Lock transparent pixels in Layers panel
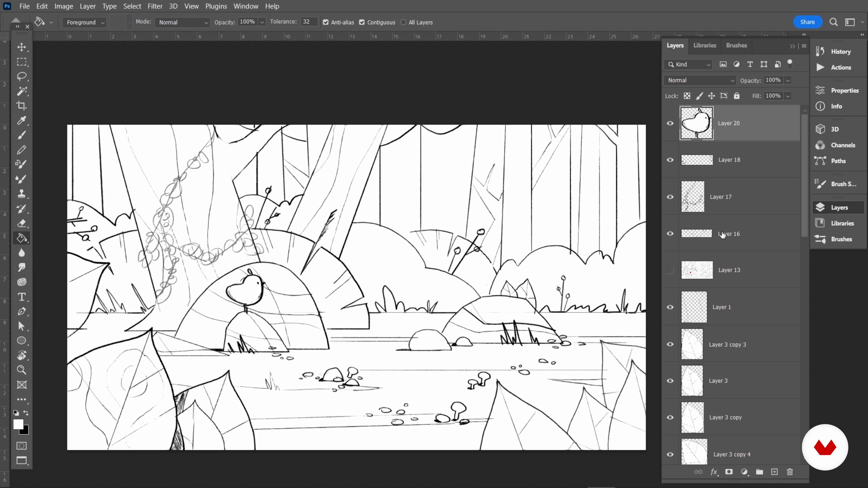 [687, 96]
